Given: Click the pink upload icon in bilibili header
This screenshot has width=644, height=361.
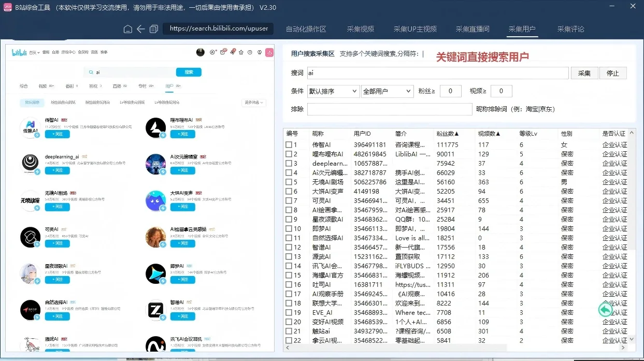Looking at the screenshot, I should [269, 52].
